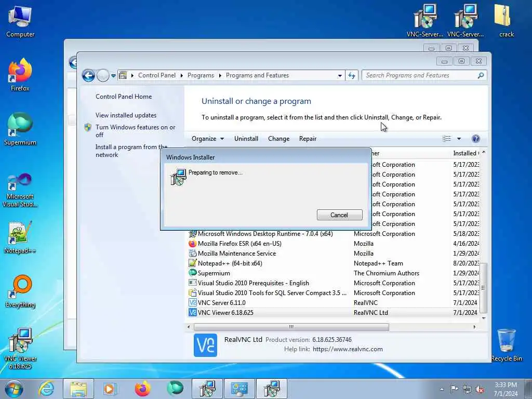Open Firefox from the taskbar
The height and width of the screenshot is (399, 532).
click(142, 389)
